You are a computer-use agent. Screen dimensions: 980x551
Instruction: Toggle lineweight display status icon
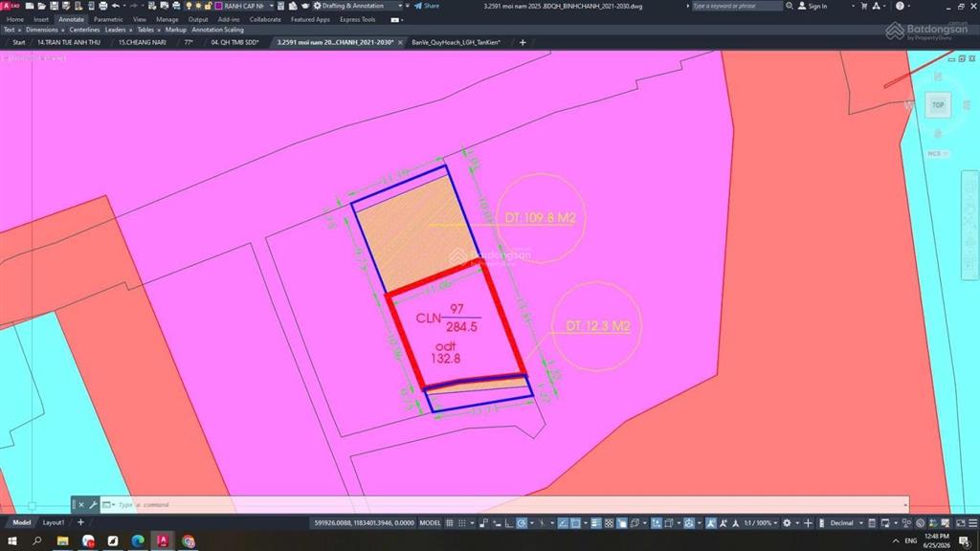click(x=596, y=523)
